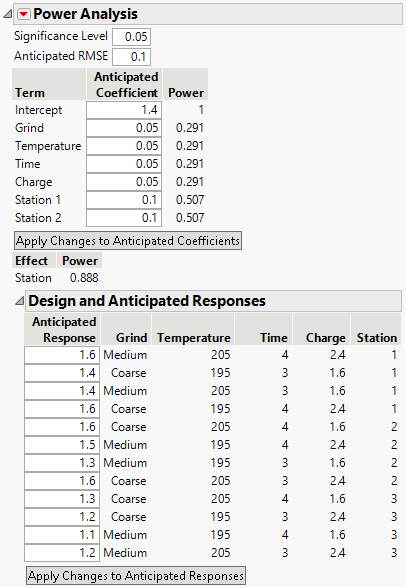
Task: Click the Significance Level label
Action: 61,36
